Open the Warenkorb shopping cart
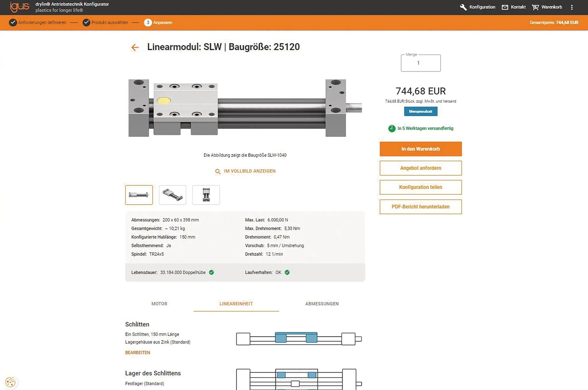The image size is (588, 390). pos(547,7)
